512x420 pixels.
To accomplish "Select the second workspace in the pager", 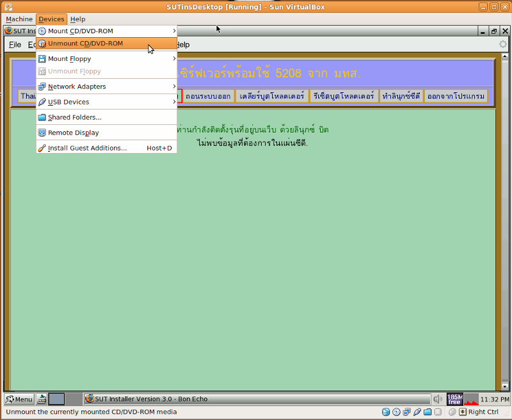I will pyautogui.click(x=74, y=399).
